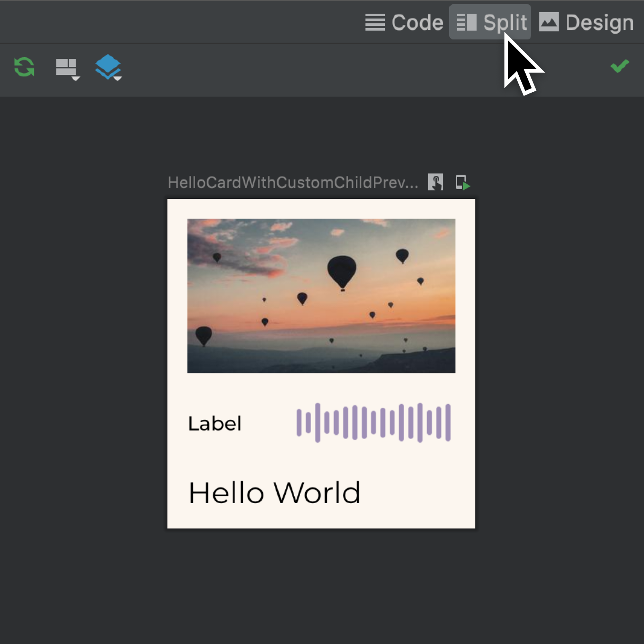This screenshot has height=644, width=644.
Task: Switch to Split view mode
Action: click(490, 22)
